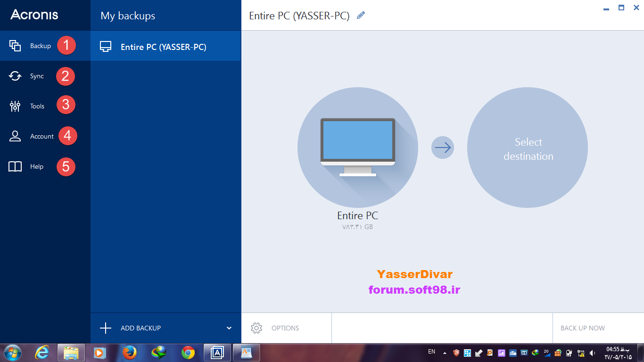
Task: Click the taskbar clock showing 04:55
Action: (x=618, y=353)
